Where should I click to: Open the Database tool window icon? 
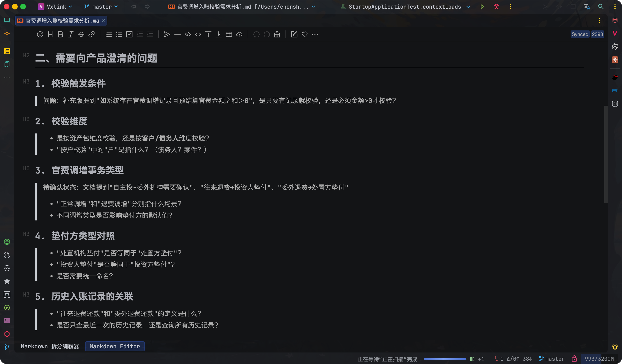(615, 20)
